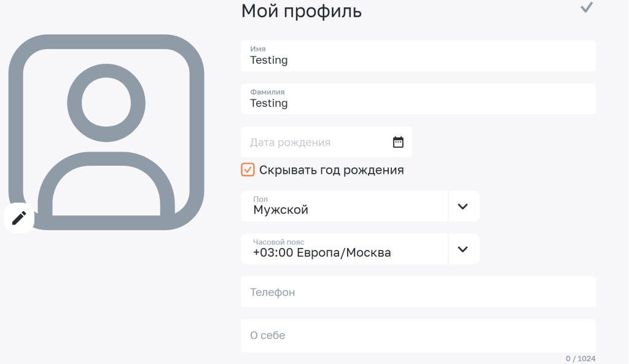The width and height of the screenshot is (629, 364).
Task: Edit avatar using the pencil icon
Action: tap(19, 218)
